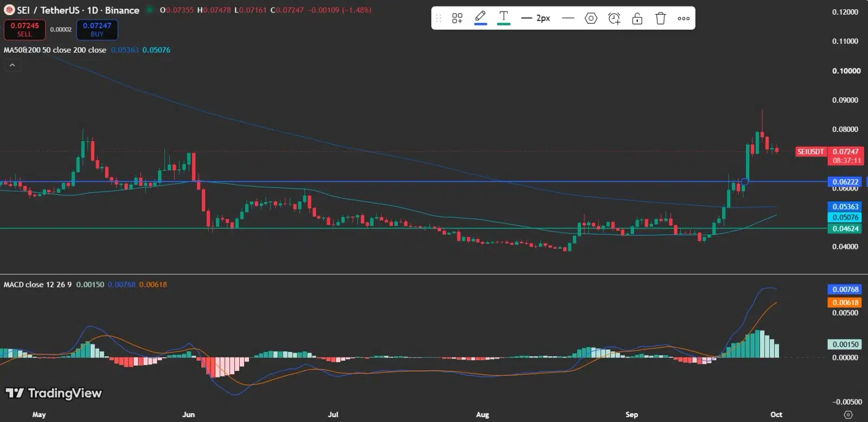Screen dimensions: 868x422
Task: Select the 0.04624 green line price label
Action: coord(846,229)
